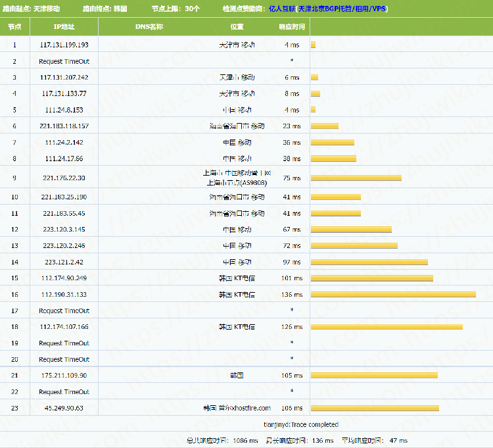Click the 175.211.109.90 address in row 21
The height and width of the screenshot is (448, 493).
[64, 375]
